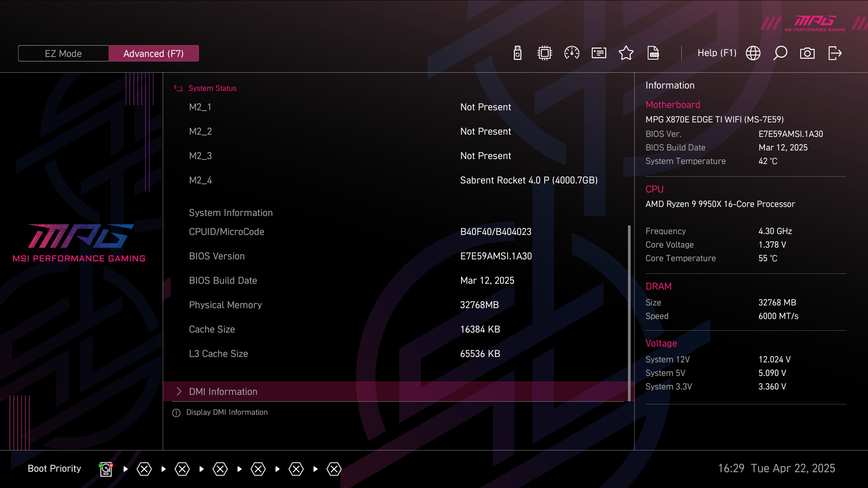
Task: Go back via System Status breadcrumb
Action: click(212, 88)
